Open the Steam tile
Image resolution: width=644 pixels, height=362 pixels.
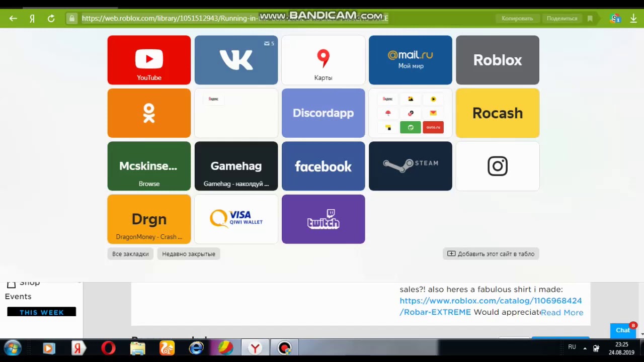[x=410, y=166]
